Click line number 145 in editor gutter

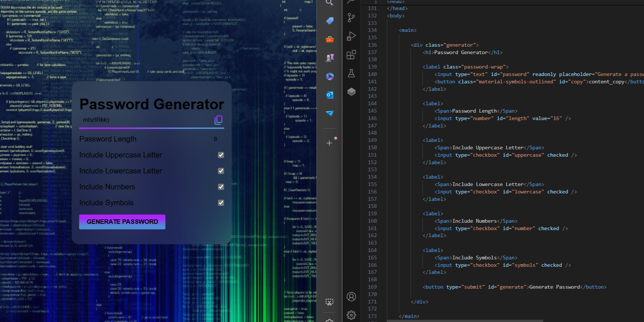click(x=372, y=111)
